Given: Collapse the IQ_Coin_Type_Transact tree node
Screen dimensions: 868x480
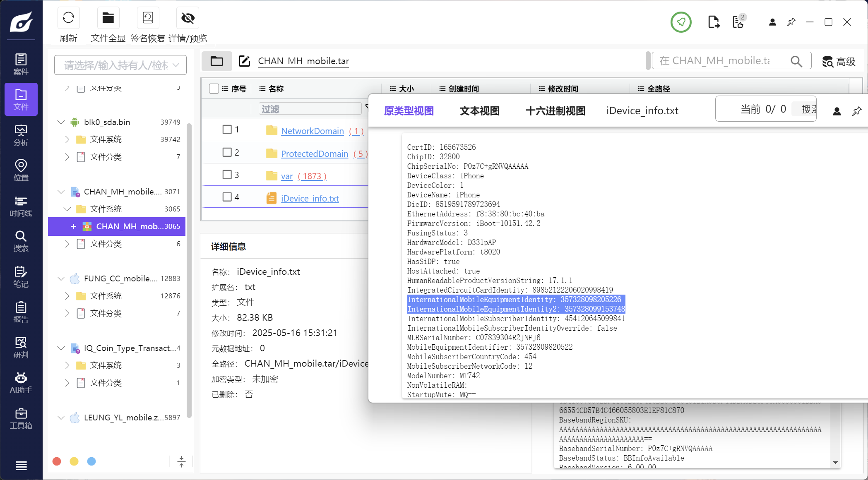Looking at the screenshot, I should 61,348.
